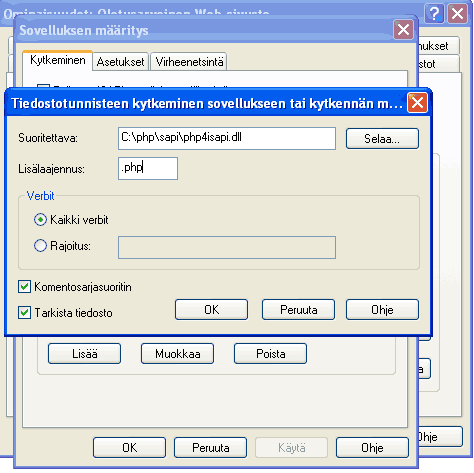This screenshot has height=473, width=474.
Task: Click OK in the Sovelluksen määritys window
Action: tap(129, 448)
